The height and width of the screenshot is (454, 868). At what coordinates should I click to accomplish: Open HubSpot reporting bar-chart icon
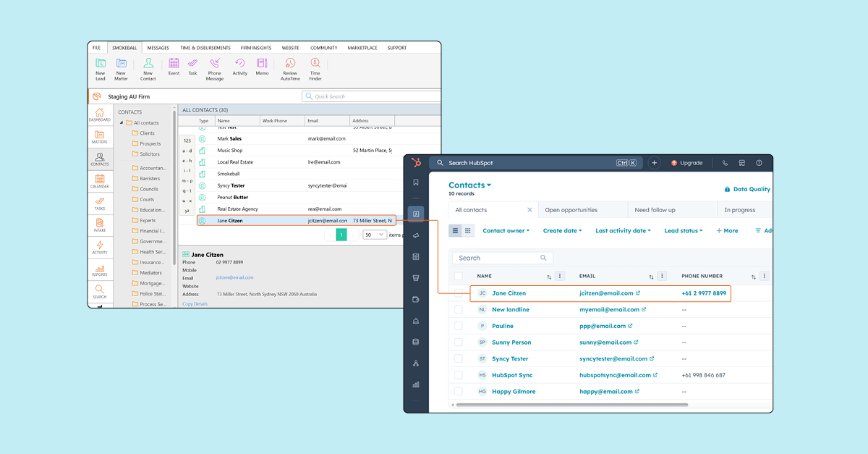coord(416,384)
